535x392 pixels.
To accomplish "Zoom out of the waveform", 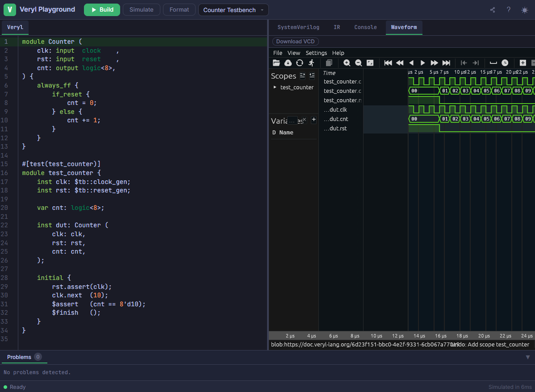I will coord(358,63).
